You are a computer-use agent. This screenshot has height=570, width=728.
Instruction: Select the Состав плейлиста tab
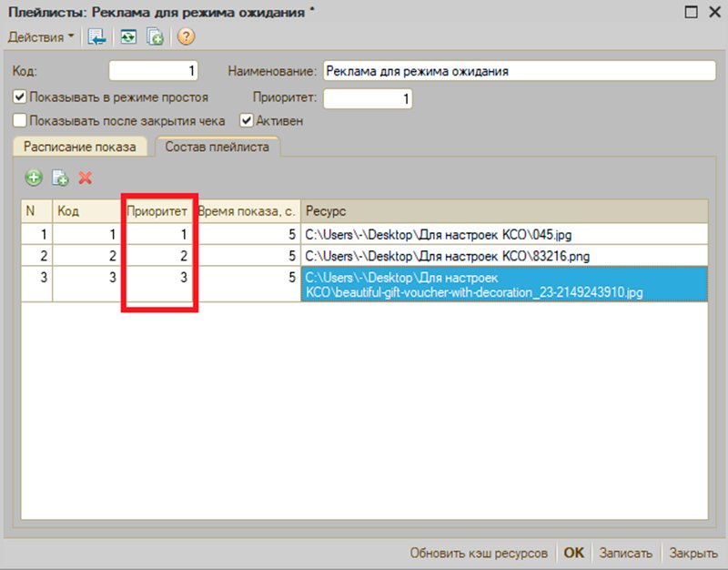[x=217, y=147]
